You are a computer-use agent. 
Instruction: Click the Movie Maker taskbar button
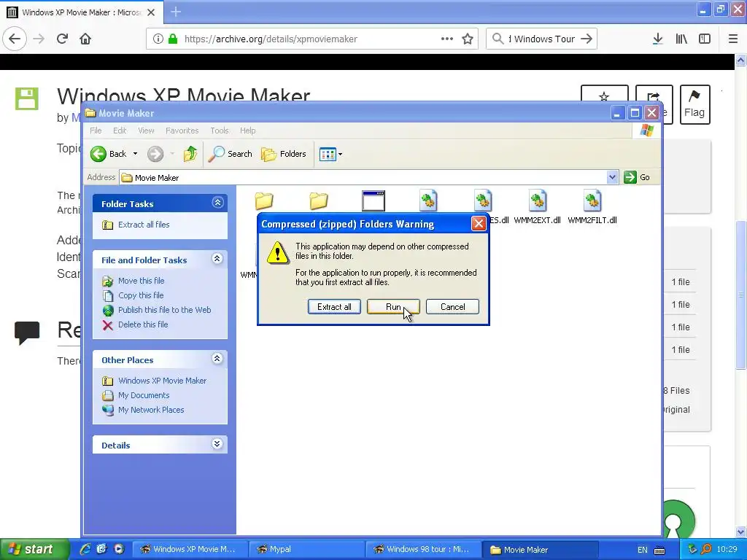[540, 550]
